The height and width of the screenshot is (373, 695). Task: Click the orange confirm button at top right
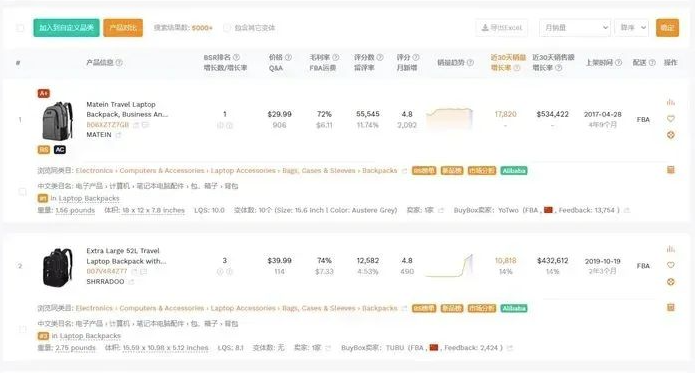(x=668, y=27)
